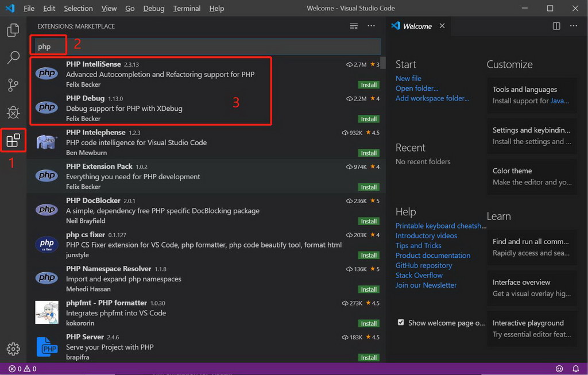Click Add workspace folder link
The height and width of the screenshot is (375, 588).
click(x=432, y=98)
